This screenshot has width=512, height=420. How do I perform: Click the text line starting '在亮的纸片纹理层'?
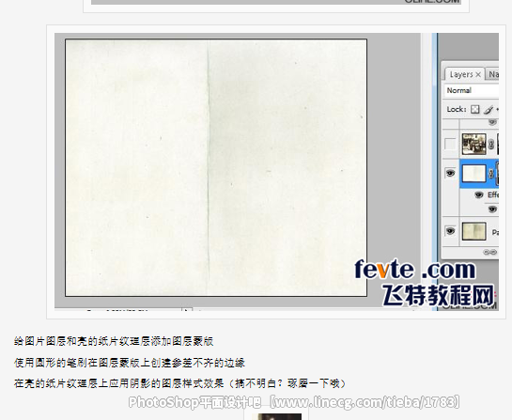180,383
